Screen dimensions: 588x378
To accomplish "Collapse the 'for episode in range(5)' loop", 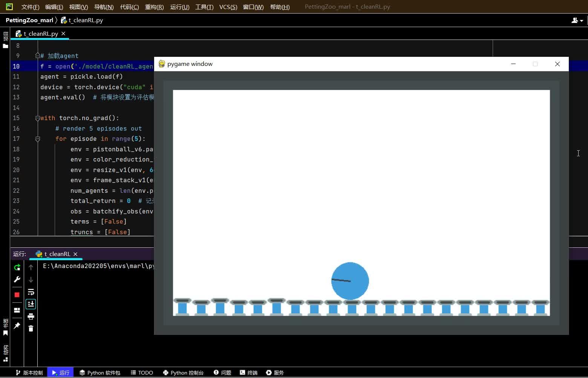I will click(38, 139).
